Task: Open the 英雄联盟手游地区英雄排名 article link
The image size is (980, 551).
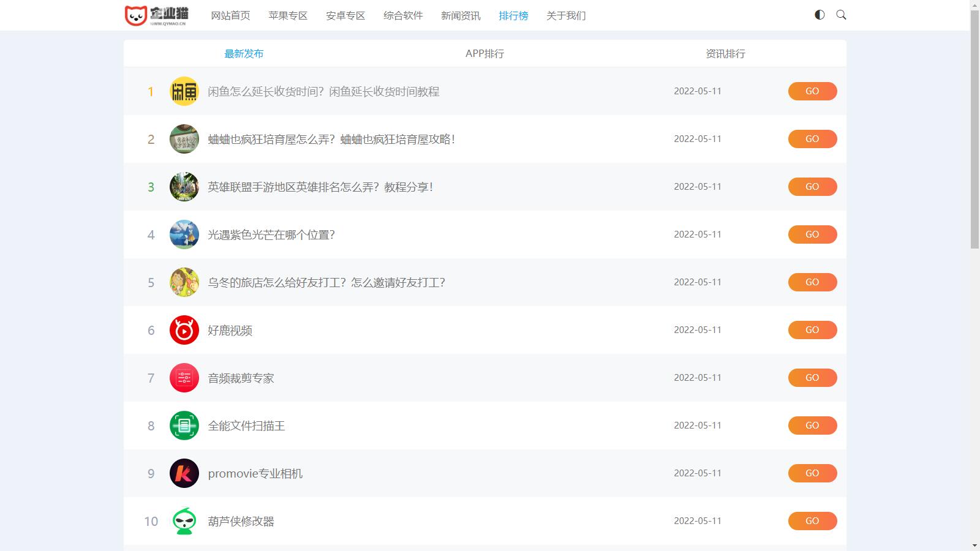Action: 320,187
